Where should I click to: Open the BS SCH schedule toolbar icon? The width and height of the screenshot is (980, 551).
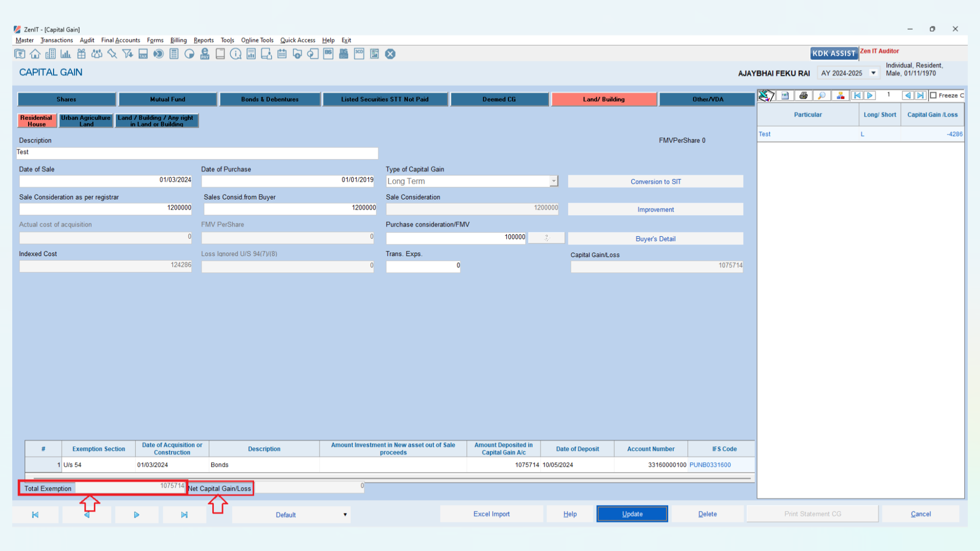[344, 54]
